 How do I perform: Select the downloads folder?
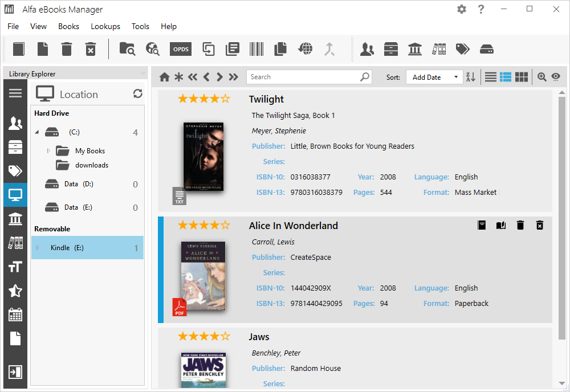92,165
